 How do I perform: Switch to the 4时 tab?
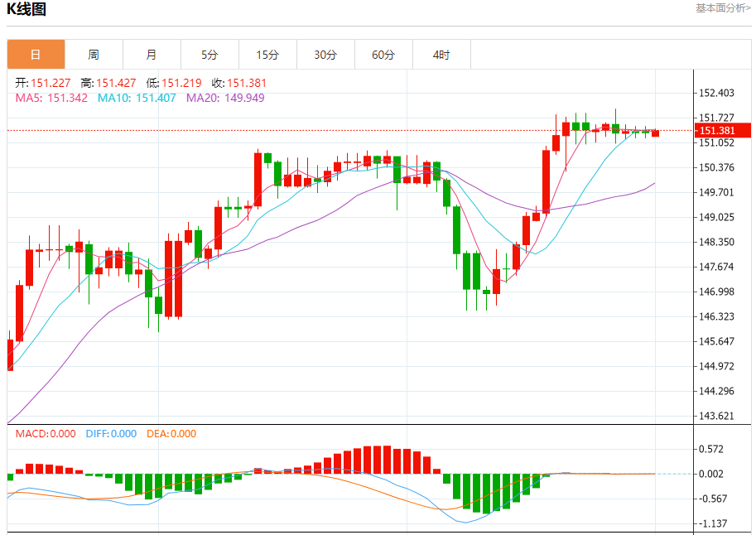tap(441, 55)
